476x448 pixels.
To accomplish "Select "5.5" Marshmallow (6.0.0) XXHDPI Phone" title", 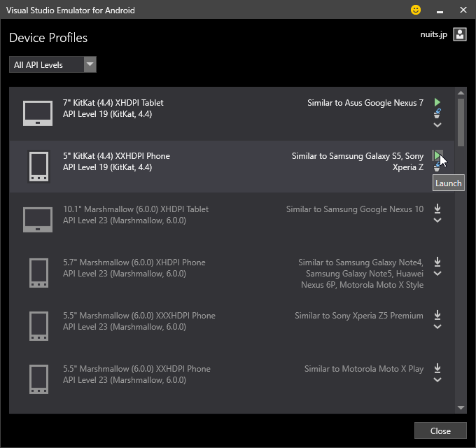I will click(x=136, y=368).
